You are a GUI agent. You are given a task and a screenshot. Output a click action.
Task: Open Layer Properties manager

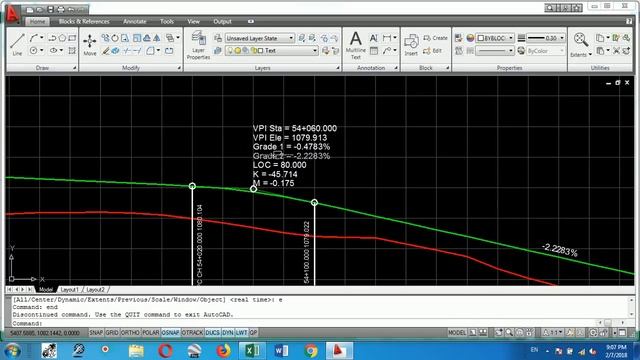[x=198, y=45]
